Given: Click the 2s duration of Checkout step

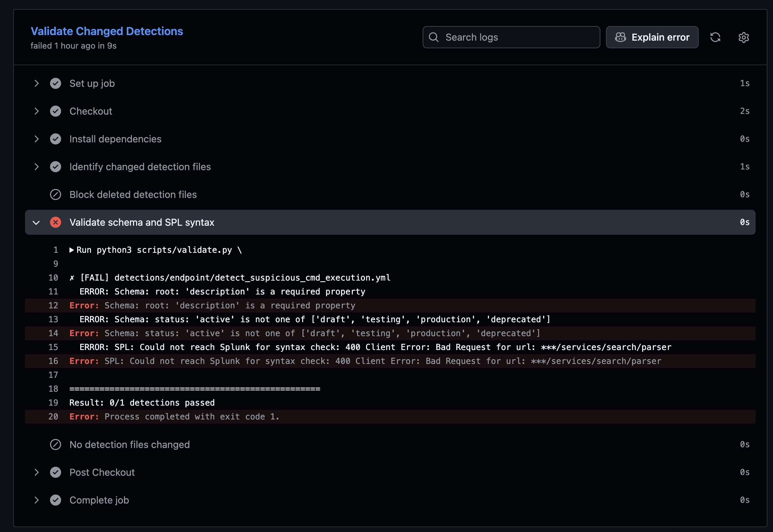Looking at the screenshot, I should pos(745,111).
